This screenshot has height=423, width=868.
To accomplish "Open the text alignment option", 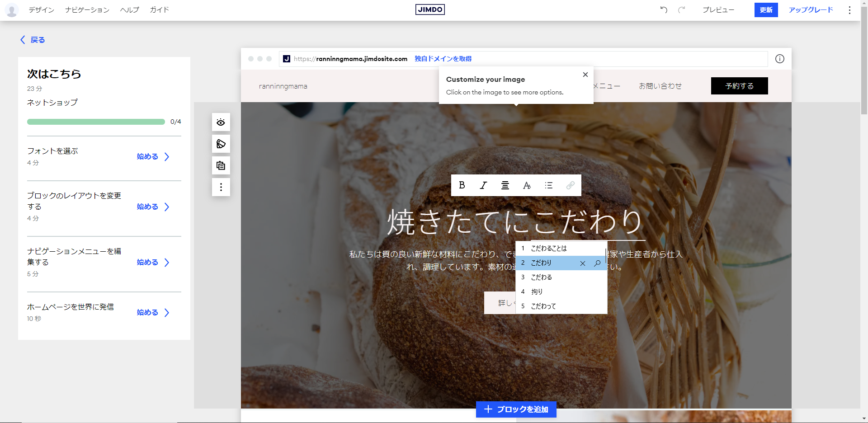I will click(x=505, y=185).
